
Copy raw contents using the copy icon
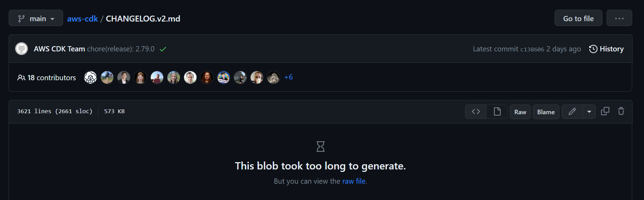coord(605,111)
